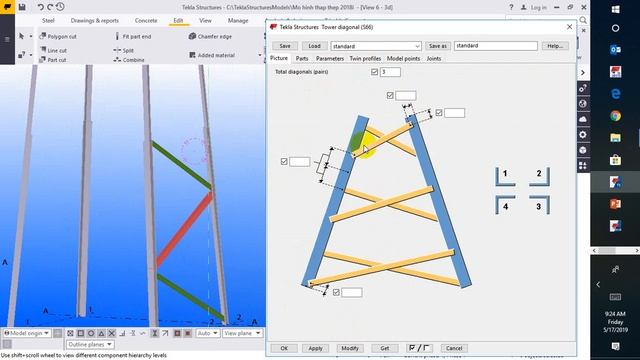Click the Modify button
The width and height of the screenshot is (640, 360).
point(350,348)
